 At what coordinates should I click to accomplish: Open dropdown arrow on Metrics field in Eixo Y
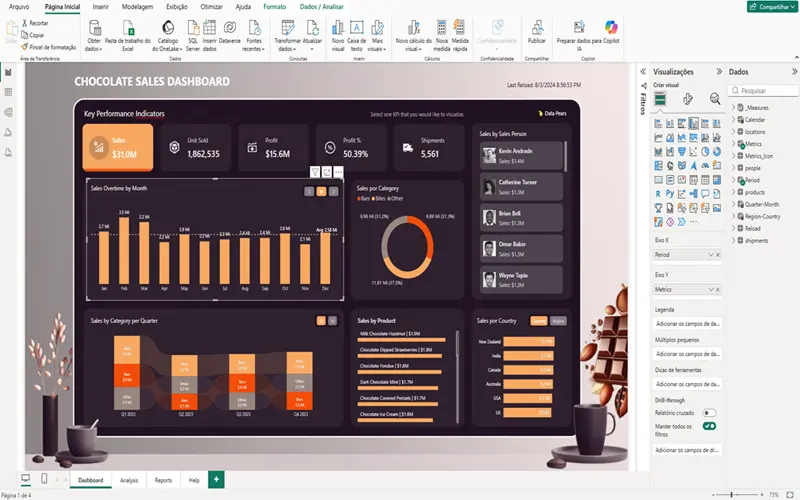[711, 289]
